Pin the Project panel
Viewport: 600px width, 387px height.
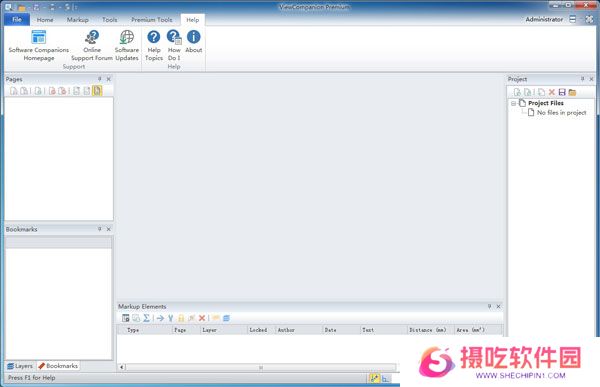point(582,79)
